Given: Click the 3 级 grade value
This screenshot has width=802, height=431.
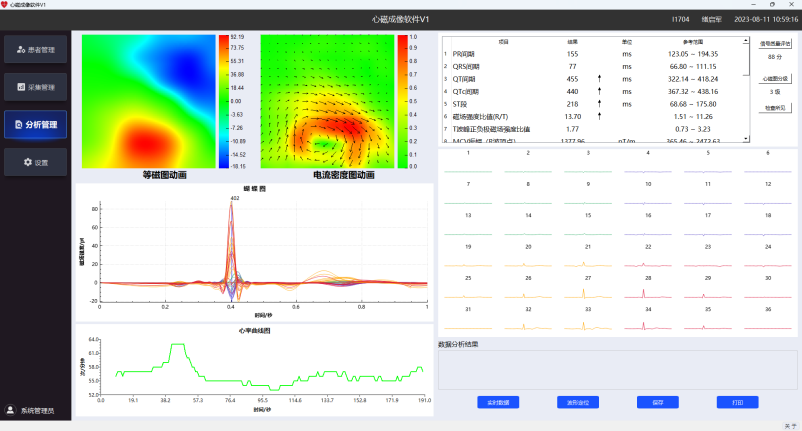Looking at the screenshot, I should 775,92.
